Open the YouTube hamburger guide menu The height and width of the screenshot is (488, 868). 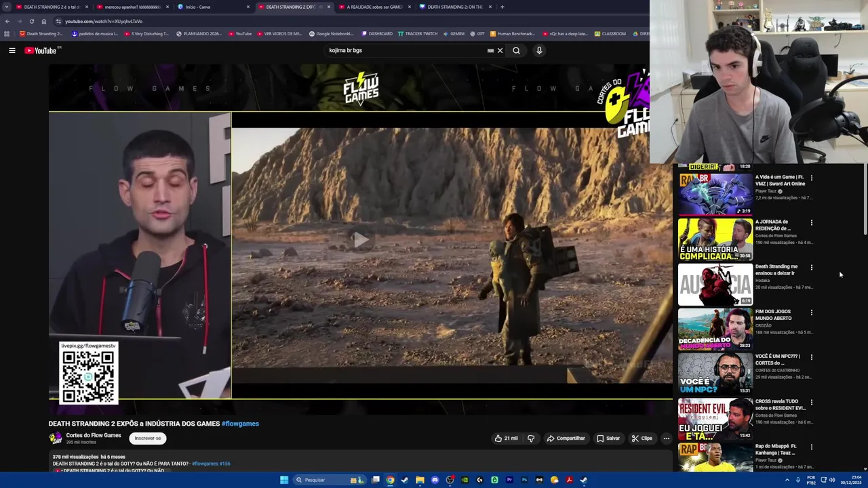[x=12, y=50]
